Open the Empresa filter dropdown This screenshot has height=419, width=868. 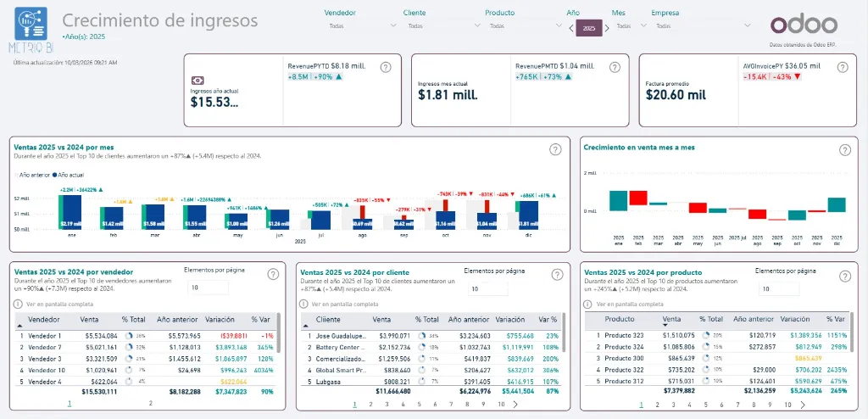pos(702,25)
